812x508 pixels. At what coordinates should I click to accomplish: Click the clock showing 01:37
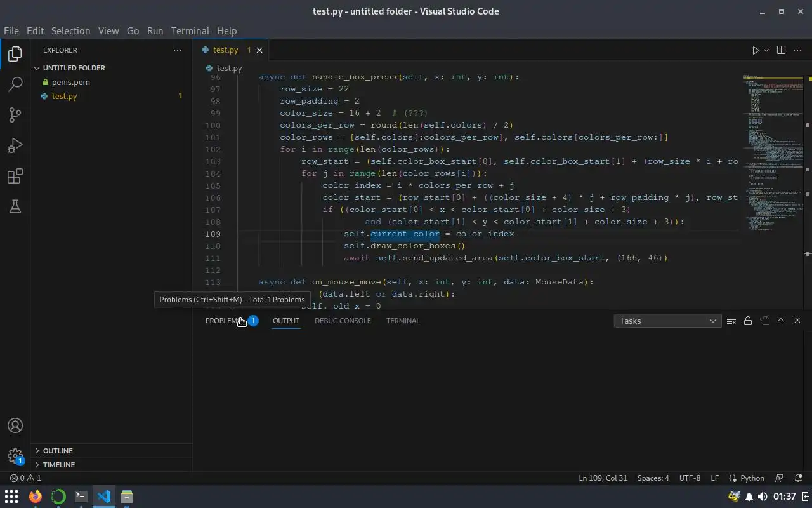(785, 497)
